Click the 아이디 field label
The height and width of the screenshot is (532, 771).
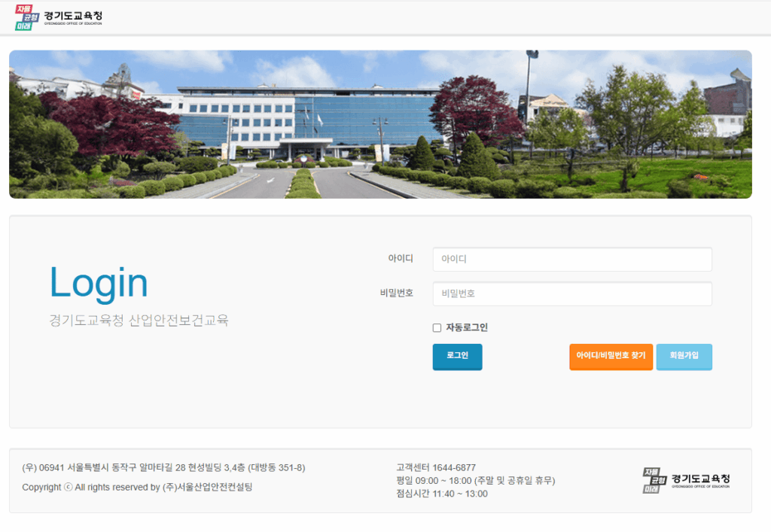pyautogui.click(x=401, y=259)
